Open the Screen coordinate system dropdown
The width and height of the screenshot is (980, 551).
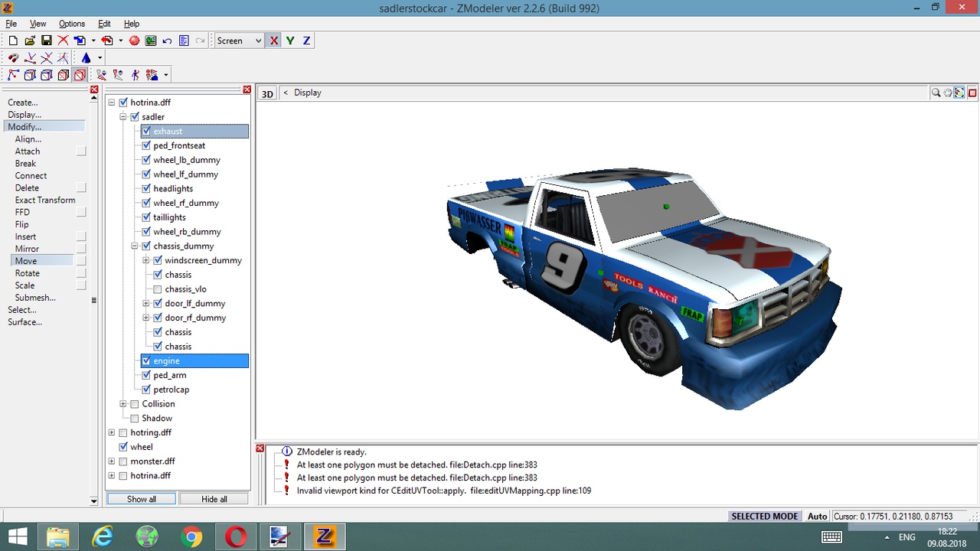pos(258,41)
